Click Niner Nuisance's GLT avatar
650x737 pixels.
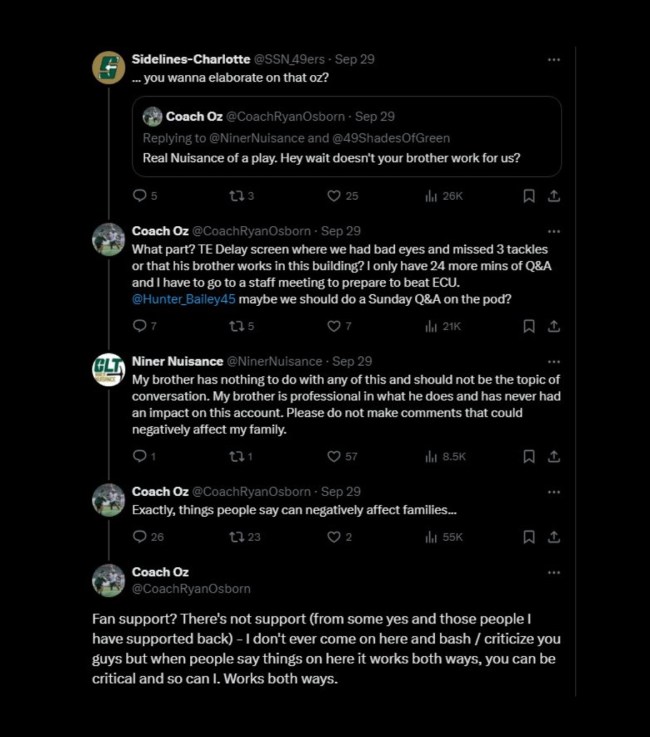(x=108, y=370)
